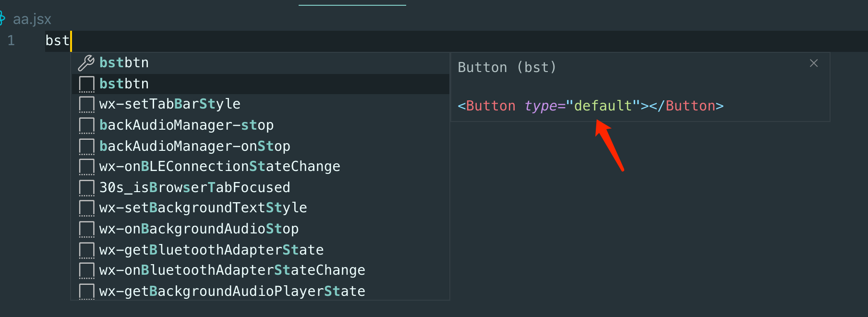
Task: Select wx-onBackgroundAudioStop suggestion
Action: click(x=199, y=229)
